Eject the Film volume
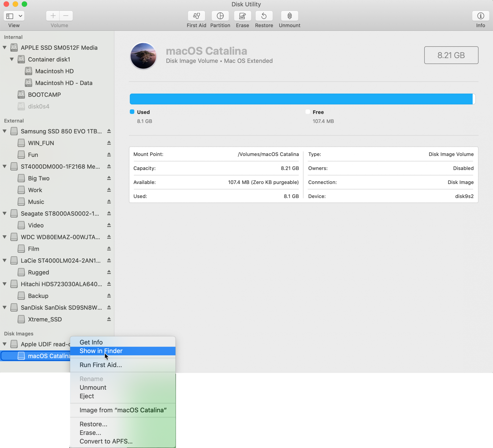493x448 pixels. pyautogui.click(x=109, y=249)
